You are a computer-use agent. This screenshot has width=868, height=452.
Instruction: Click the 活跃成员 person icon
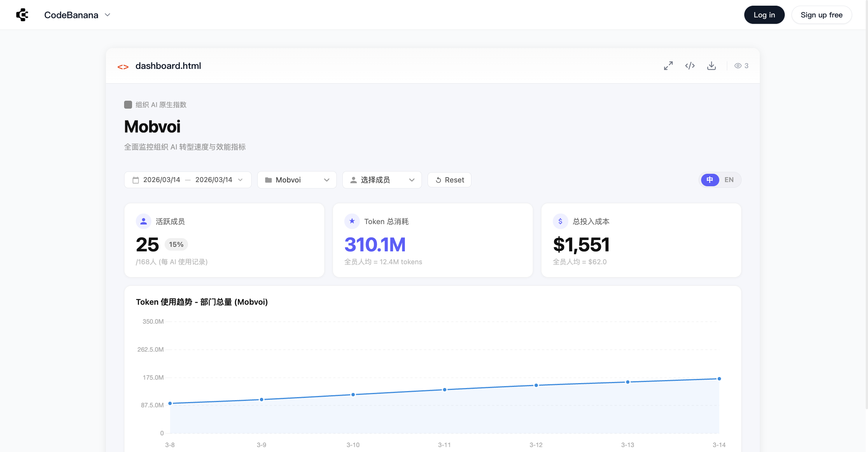[x=143, y=221]
